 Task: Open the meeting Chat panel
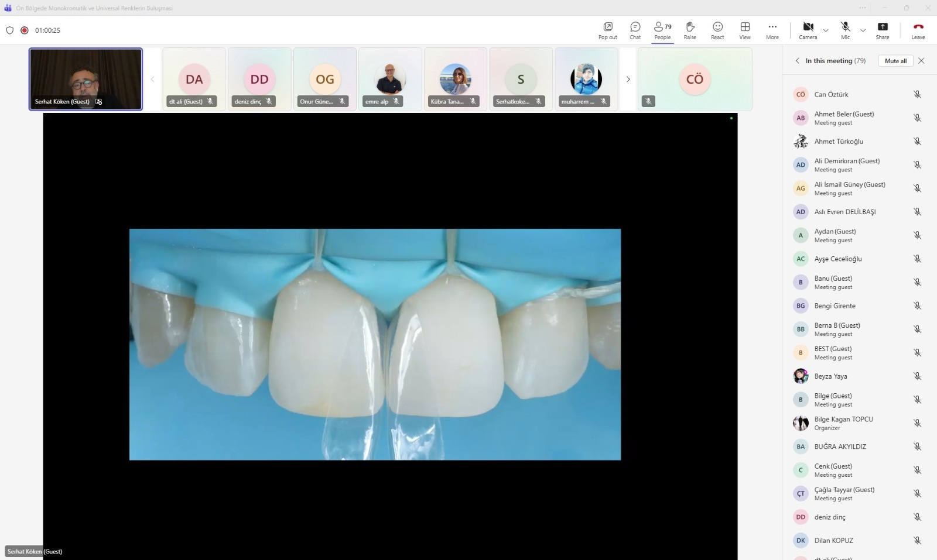pos(635,30)
